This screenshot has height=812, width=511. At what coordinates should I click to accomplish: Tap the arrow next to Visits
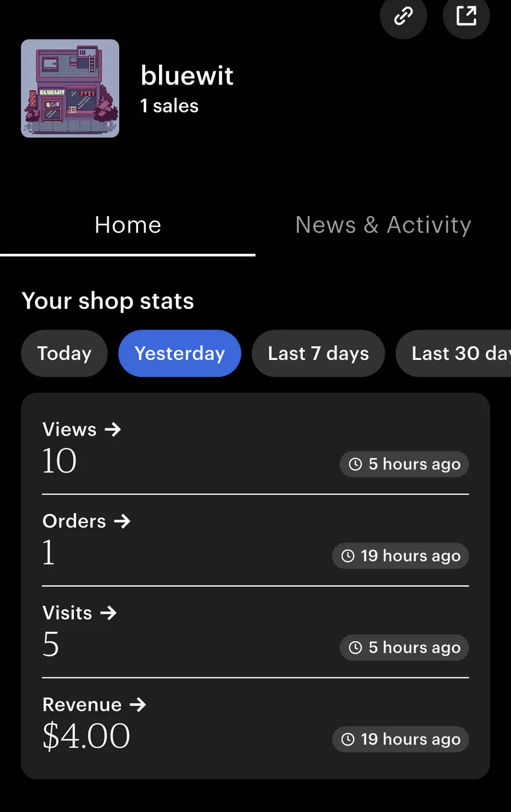pos(108,613)
